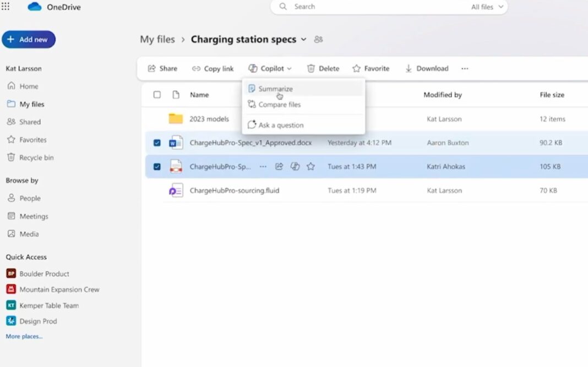Open the more options ellipsis in the toolbar
This screenshot has width=588, height=367.
pos(465,69)
